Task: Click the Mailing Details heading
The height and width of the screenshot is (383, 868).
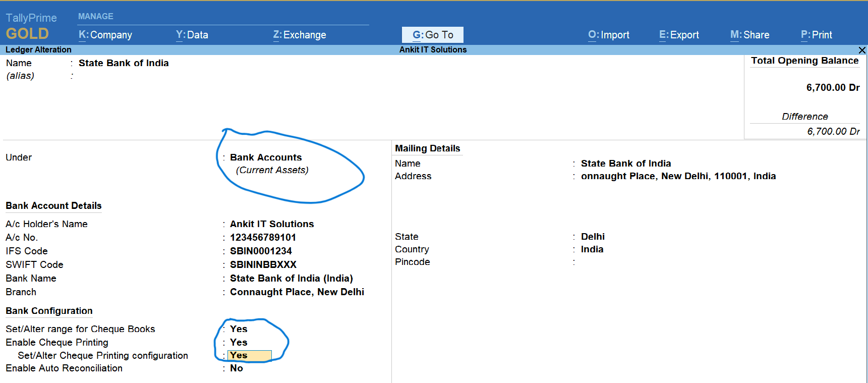Action: [x=427, y=148]
